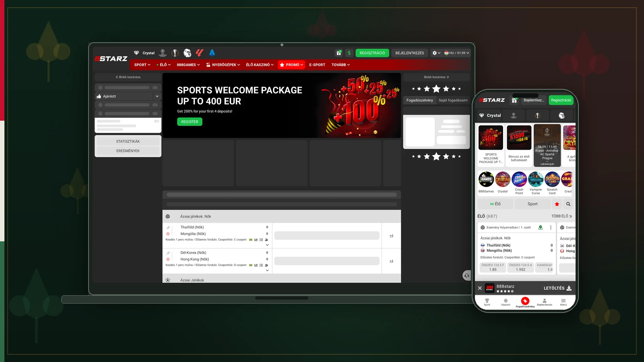Collapse left block via Blokk bezárása
Image resolution: width=644 pixels, height=362 pixels.
tap(128, 77)
